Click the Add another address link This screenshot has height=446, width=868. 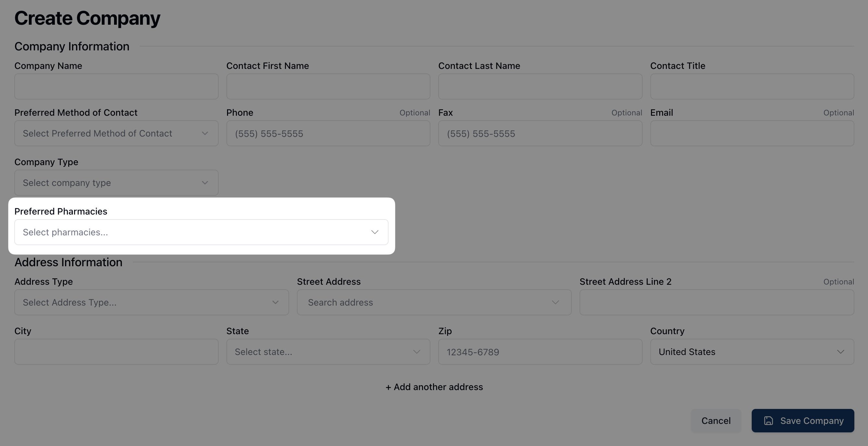434,387
